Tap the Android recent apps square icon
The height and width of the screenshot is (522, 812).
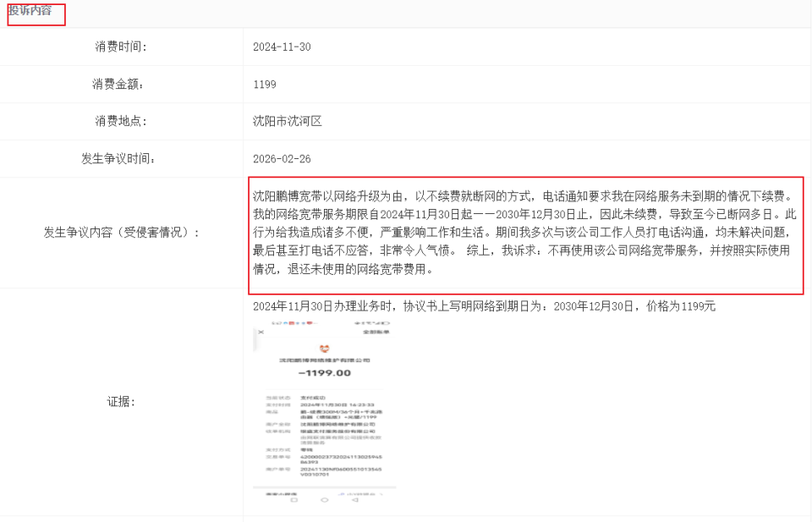[x=293, y=499]
